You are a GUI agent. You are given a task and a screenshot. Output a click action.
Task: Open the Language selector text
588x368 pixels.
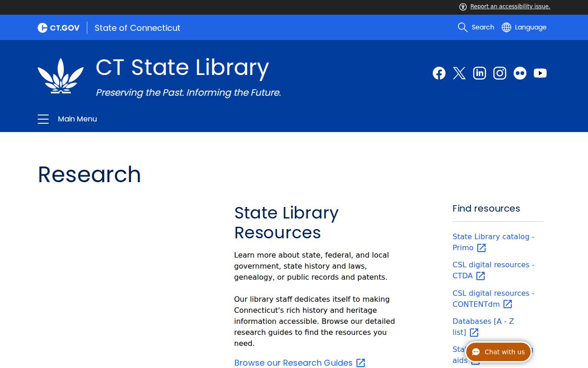[x=531, y=27]
